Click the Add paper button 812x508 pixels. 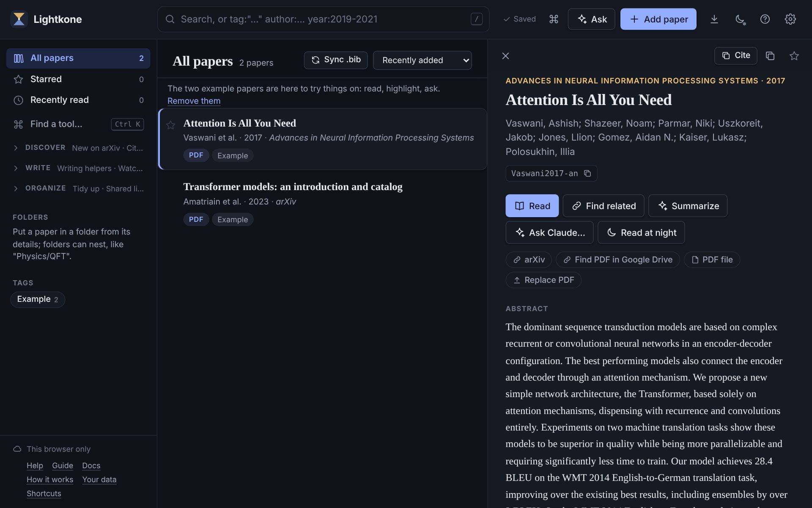pos(658,19)
